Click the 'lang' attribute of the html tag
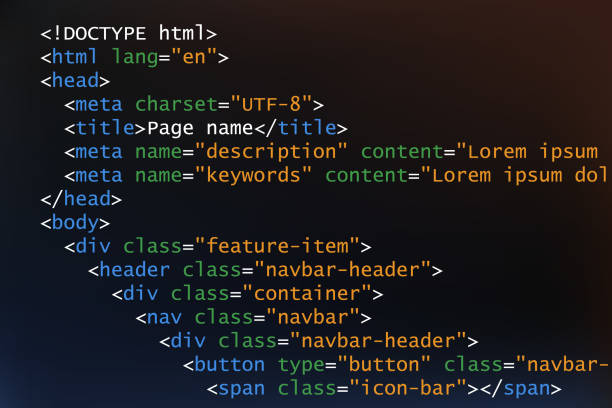 pyautogui.click(x=135, y=57)
